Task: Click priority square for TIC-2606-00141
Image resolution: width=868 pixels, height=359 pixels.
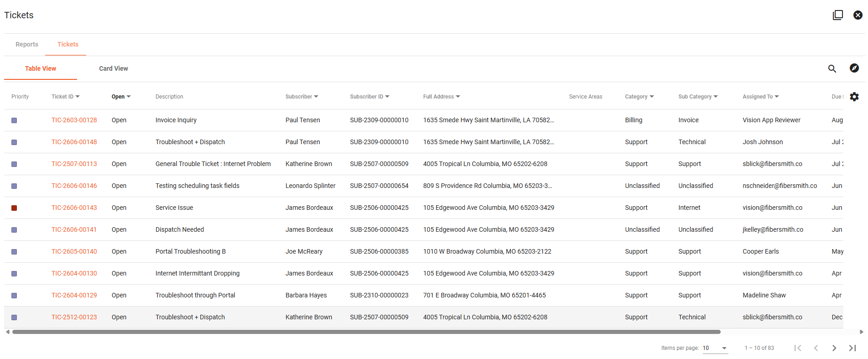Action: click(x=14, y=230)
